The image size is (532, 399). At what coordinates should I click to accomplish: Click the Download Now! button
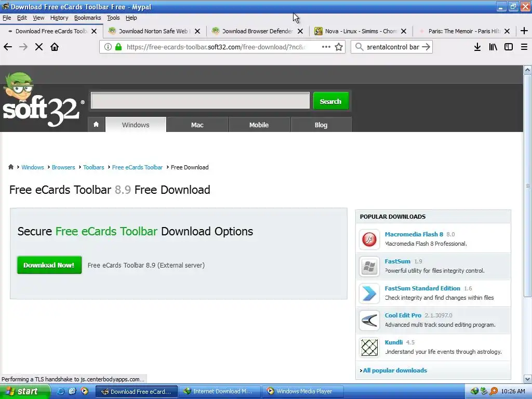coord(49,265)
